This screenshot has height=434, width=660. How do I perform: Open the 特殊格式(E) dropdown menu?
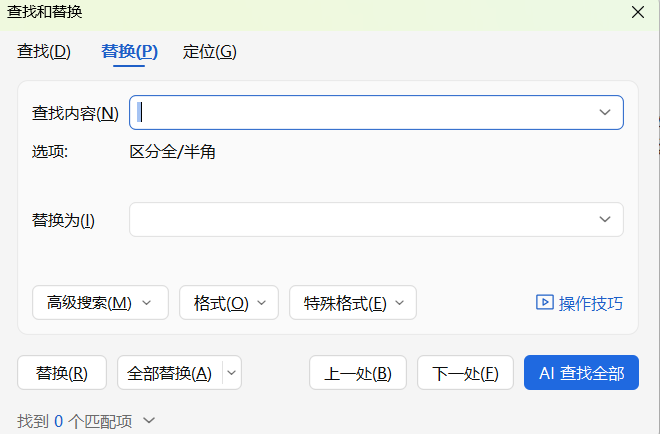[x=352, y=303]
